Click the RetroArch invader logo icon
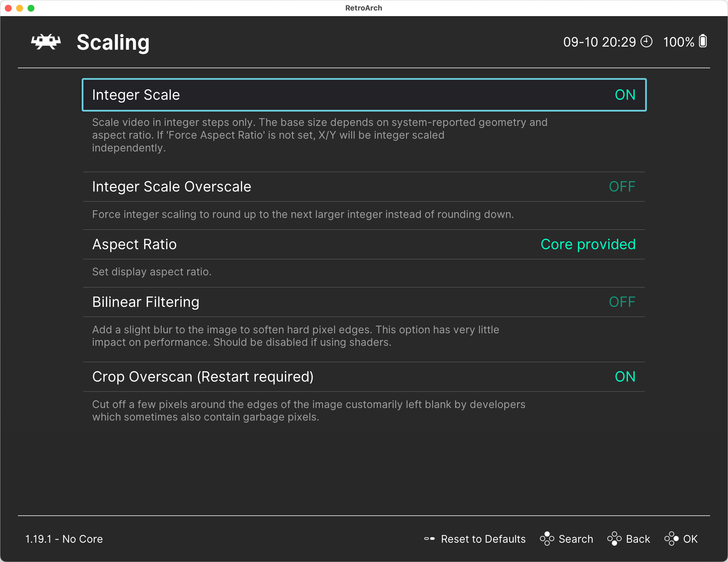Viewport: 728px width, 562px height. (x=46, y=42)
